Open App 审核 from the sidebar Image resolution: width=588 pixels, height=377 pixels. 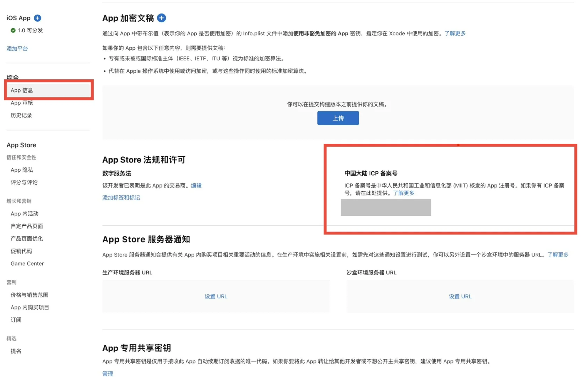22,103
